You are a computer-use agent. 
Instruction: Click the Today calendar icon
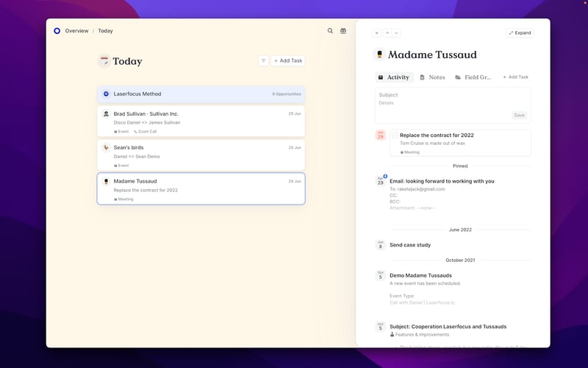[x=104, y=60]
